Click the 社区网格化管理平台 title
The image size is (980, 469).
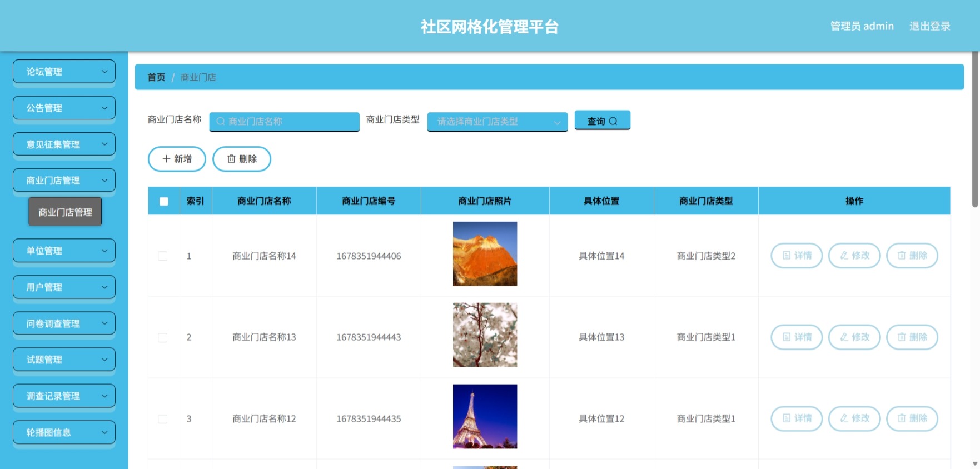490,27
